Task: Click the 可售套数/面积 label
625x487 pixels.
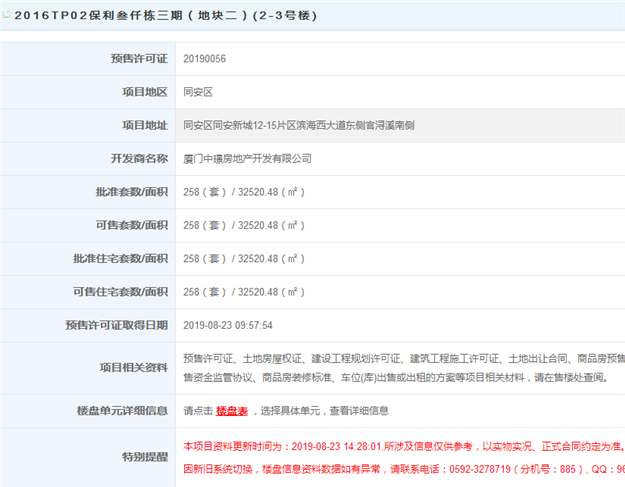Action: coord(132,226)
